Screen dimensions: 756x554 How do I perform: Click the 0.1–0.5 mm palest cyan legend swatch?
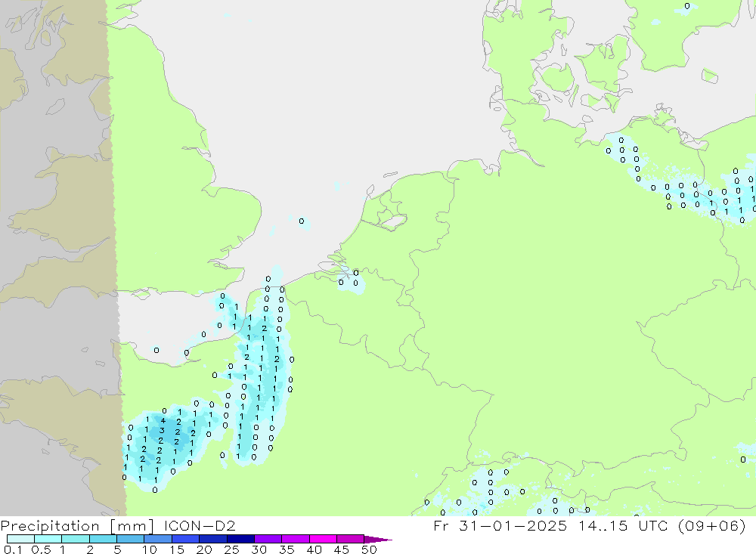[x=20, y=539]
